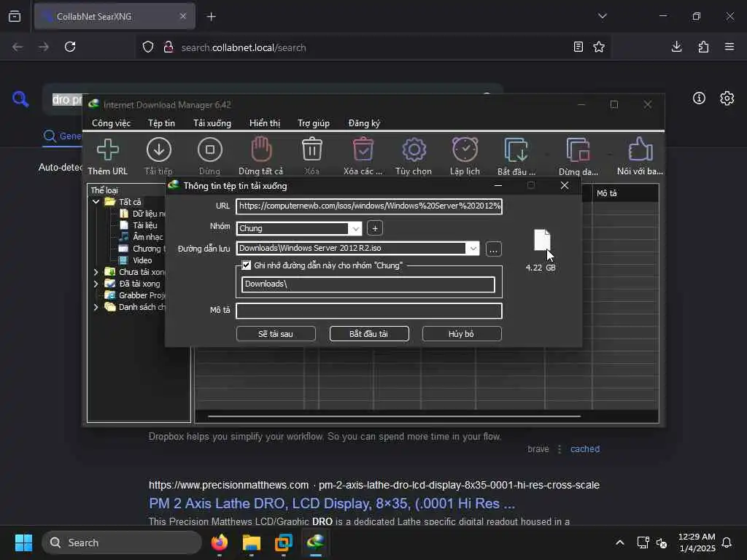Click the SearXNG magnifier search icon
Screen dimensions: 747x560
tap(20, 99)
